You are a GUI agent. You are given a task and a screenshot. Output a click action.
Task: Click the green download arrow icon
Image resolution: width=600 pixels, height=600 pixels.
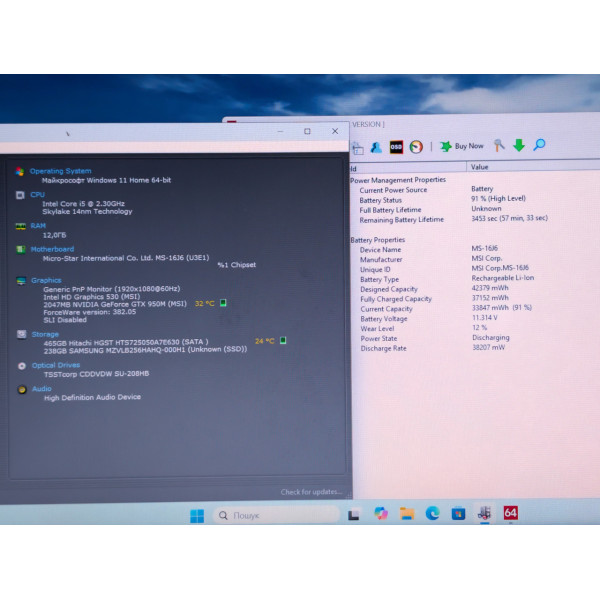(x=518, y=145)
